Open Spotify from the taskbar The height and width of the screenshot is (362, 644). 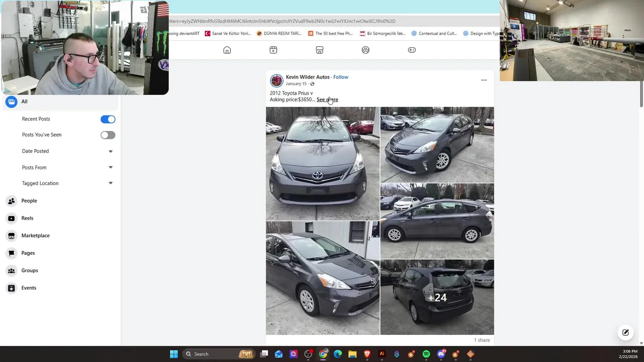coord(426,354)
